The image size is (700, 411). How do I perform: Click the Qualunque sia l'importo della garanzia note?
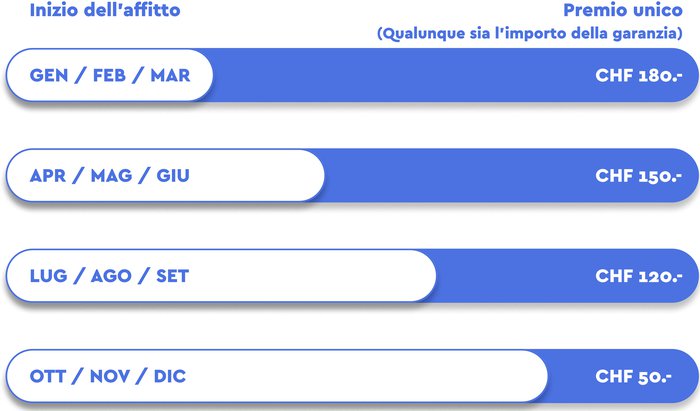(530, 33)
